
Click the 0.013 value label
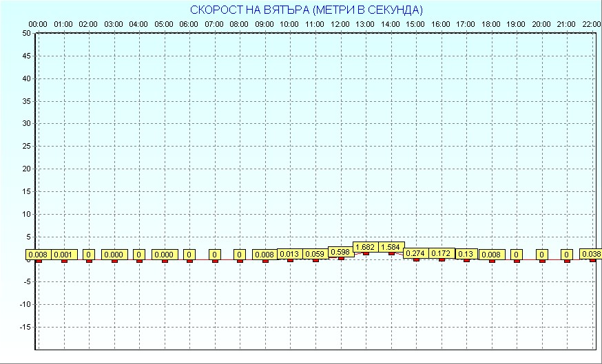tap(290, 255)
